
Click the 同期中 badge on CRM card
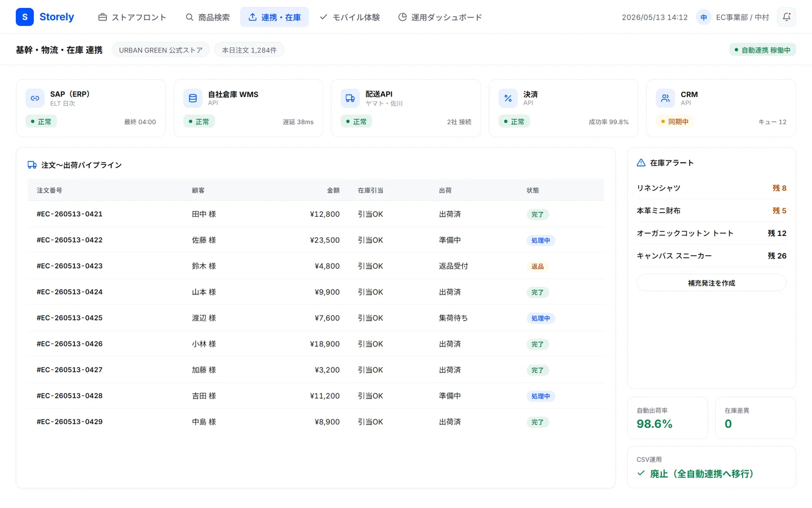tap(675, 121)
